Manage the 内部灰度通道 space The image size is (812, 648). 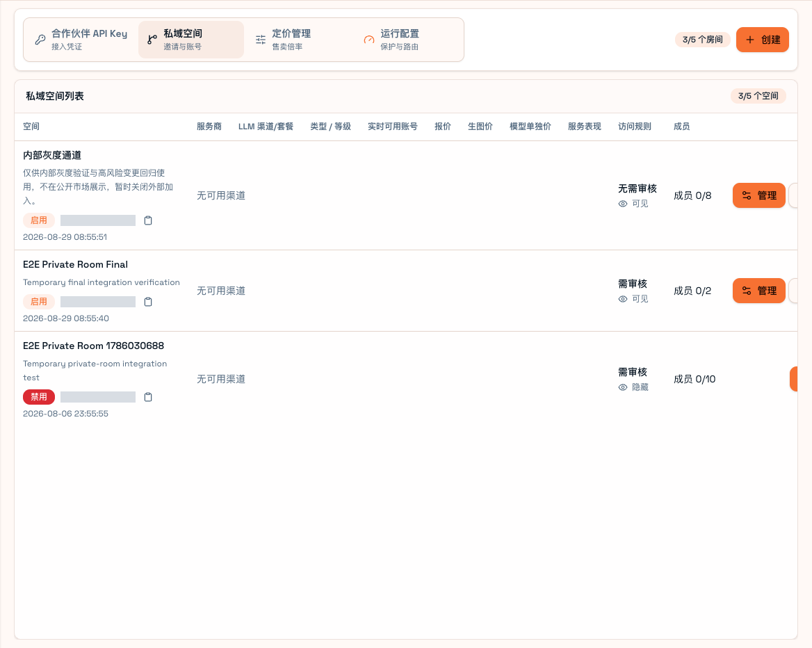[759, 196]
